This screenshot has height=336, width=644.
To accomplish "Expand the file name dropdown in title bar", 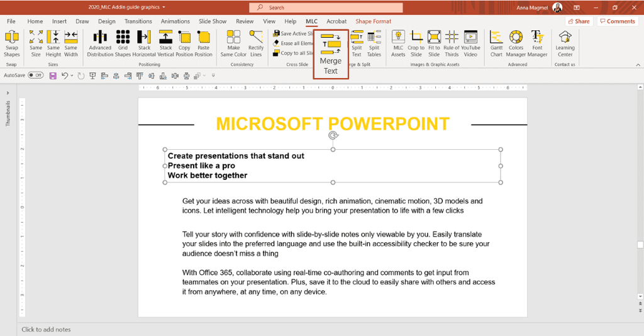I will click(164, 8).
